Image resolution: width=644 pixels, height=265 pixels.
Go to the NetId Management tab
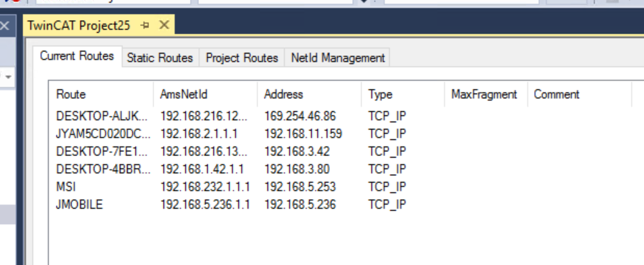(338, 58)
